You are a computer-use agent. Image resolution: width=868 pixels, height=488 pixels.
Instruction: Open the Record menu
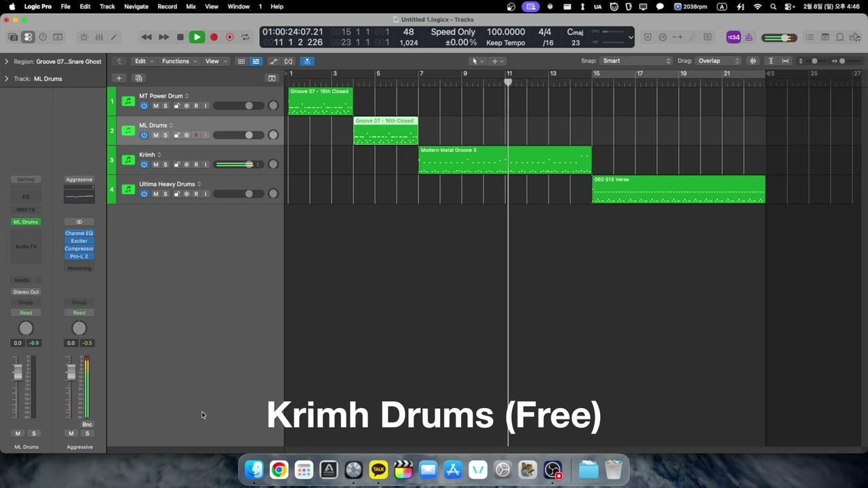click(167, 6)
